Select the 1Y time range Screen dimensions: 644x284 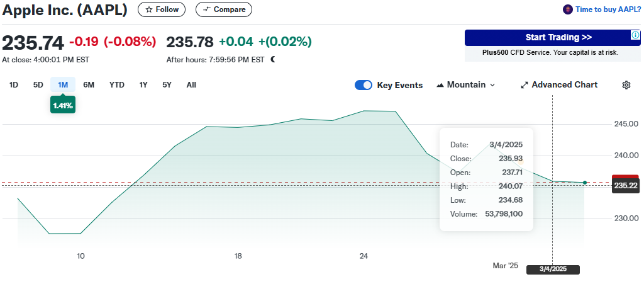click(x=143, y=85)
